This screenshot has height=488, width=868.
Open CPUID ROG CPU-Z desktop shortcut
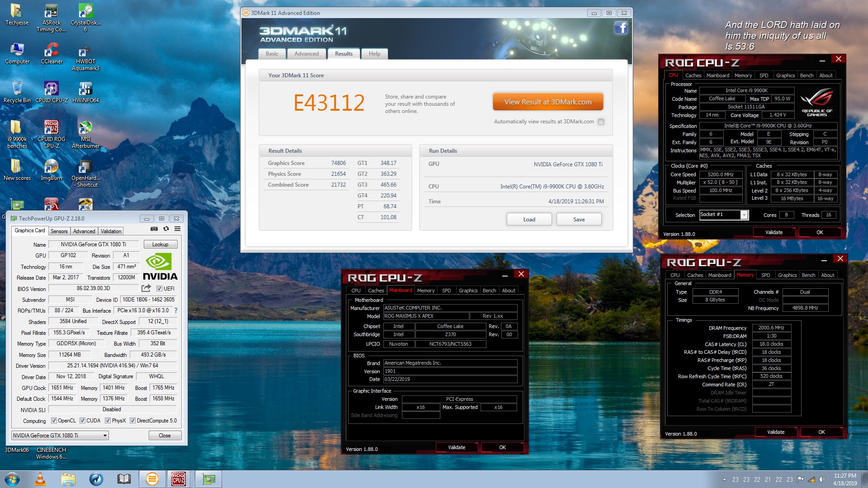(x=51, y=135)
